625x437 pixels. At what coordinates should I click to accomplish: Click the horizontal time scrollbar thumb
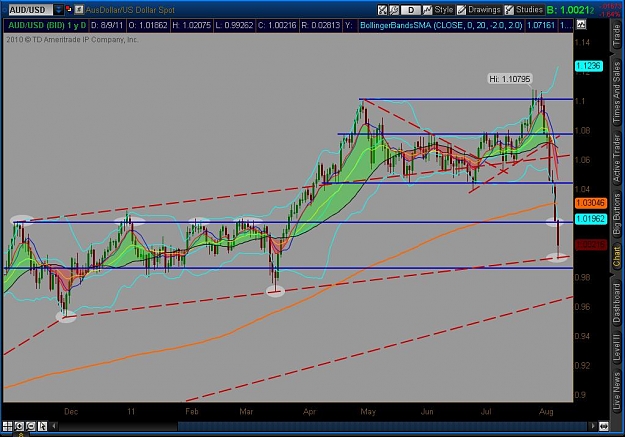(x=383, y=426)
